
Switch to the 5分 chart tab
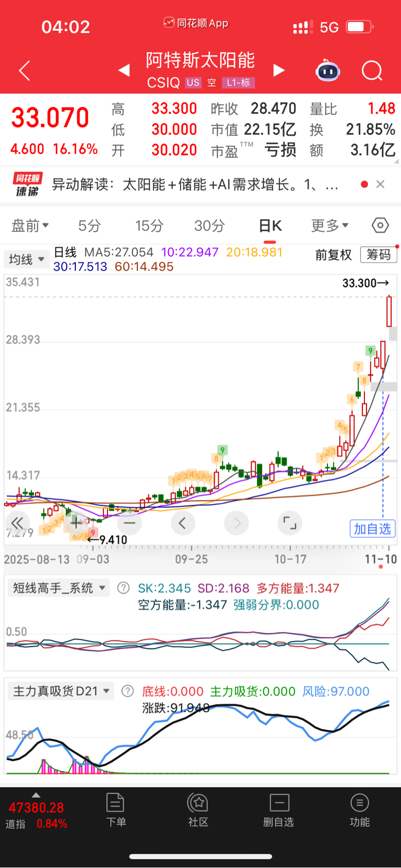(89, 225)
